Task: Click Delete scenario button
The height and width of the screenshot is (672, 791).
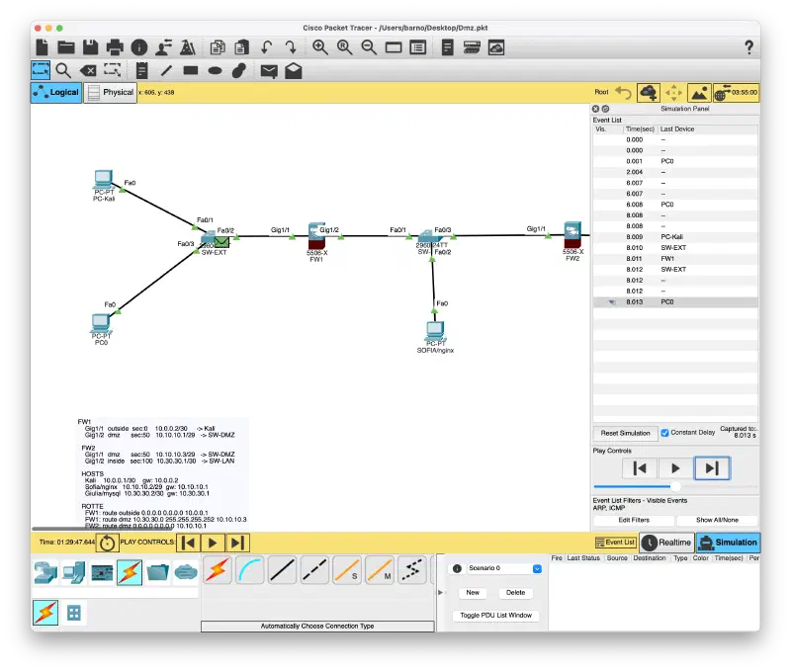Action: 515,593
